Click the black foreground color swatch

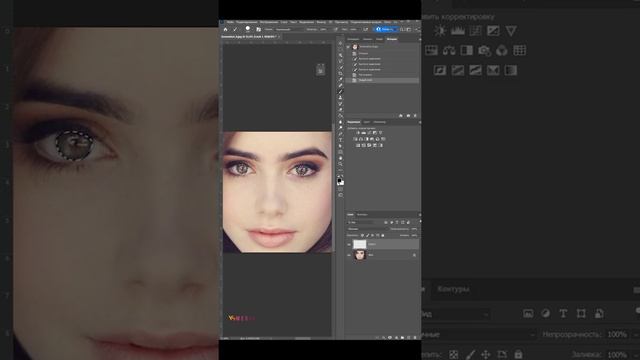(x=339, y=180)
